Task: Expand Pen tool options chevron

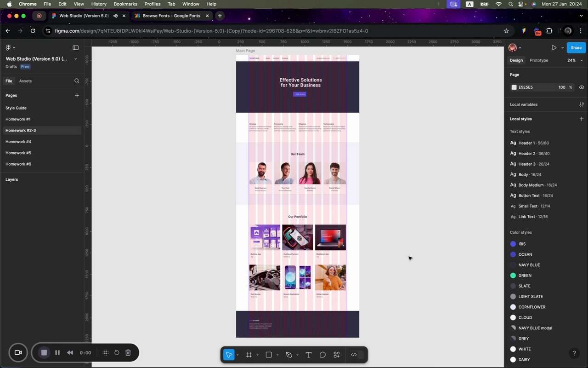Action: click(x=297, y=355)
